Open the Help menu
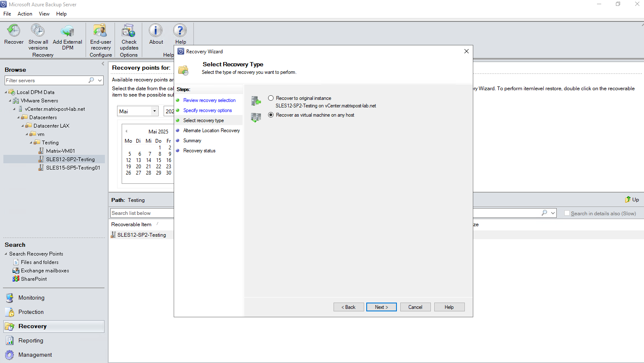 point(61,14)
